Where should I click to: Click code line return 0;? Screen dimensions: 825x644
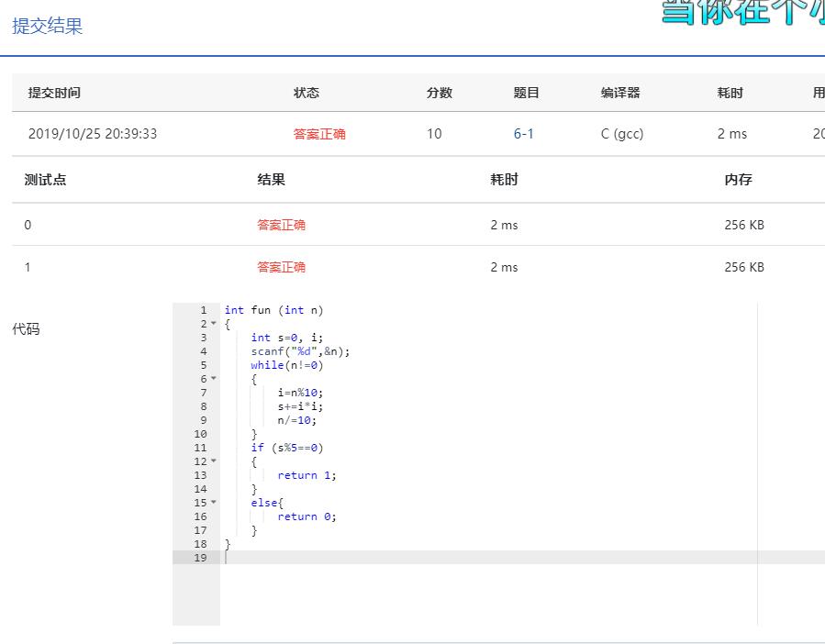(x=307, y=516)
